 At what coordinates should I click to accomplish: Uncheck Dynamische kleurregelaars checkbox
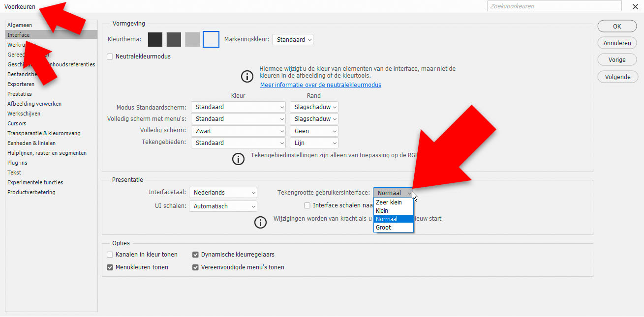point(196,255)
